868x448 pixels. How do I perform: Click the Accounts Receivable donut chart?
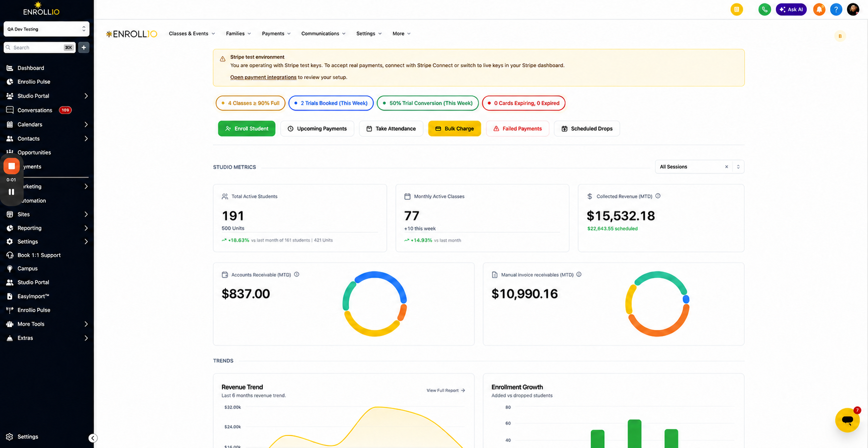(375, 303)
